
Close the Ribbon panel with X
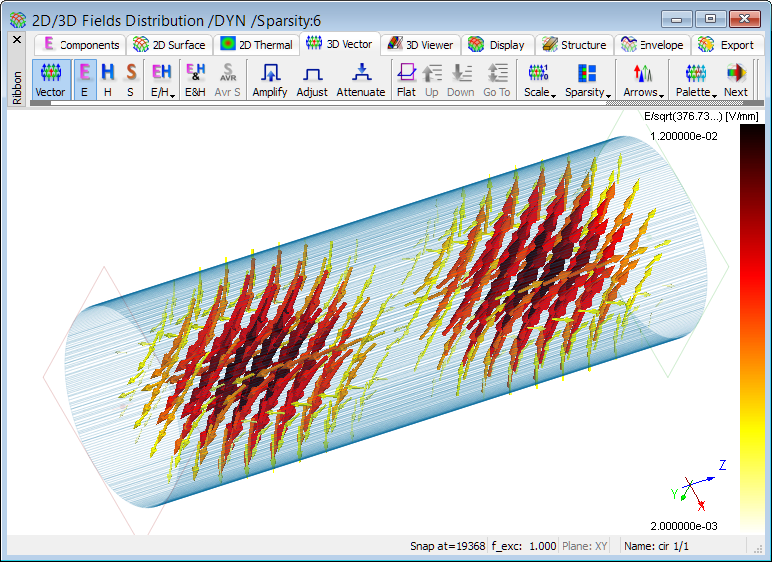point(16,40)
